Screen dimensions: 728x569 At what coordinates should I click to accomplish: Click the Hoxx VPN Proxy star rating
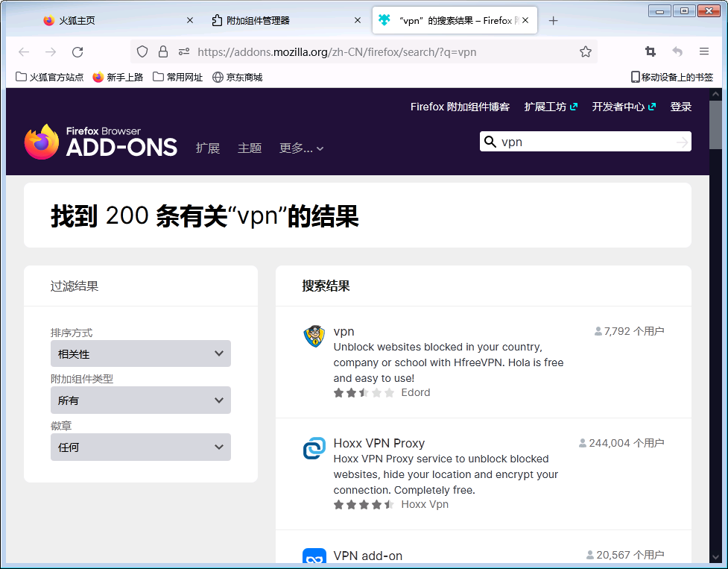tap(364, 504)
